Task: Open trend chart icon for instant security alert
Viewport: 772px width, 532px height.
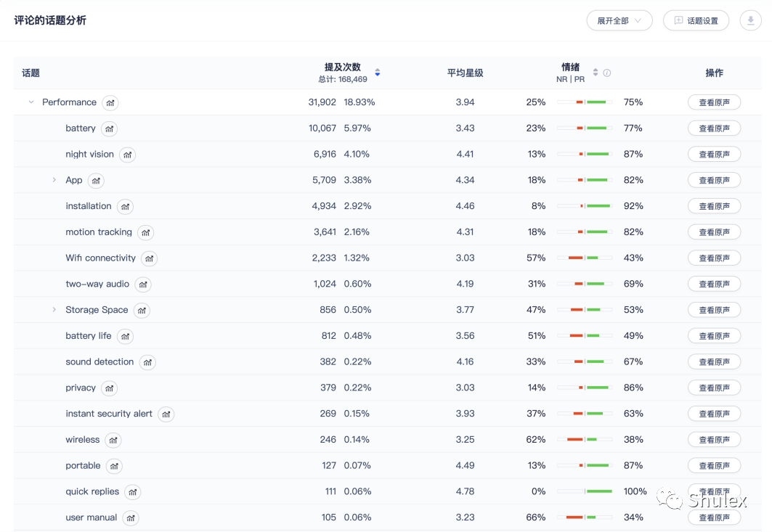Action: [x=166, y=414]
